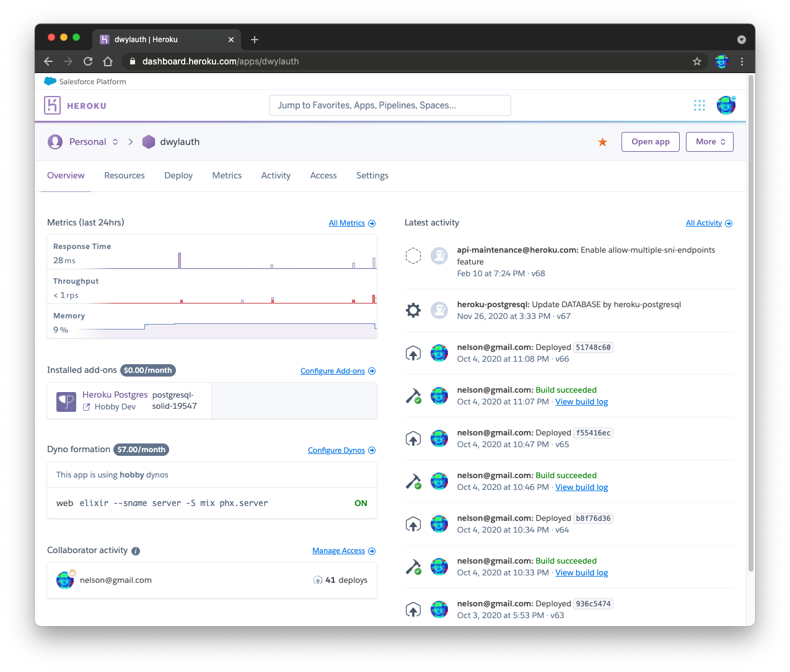Switch to the Settings tab
Screen dimensions: 790x672
[x=372, y=175]
